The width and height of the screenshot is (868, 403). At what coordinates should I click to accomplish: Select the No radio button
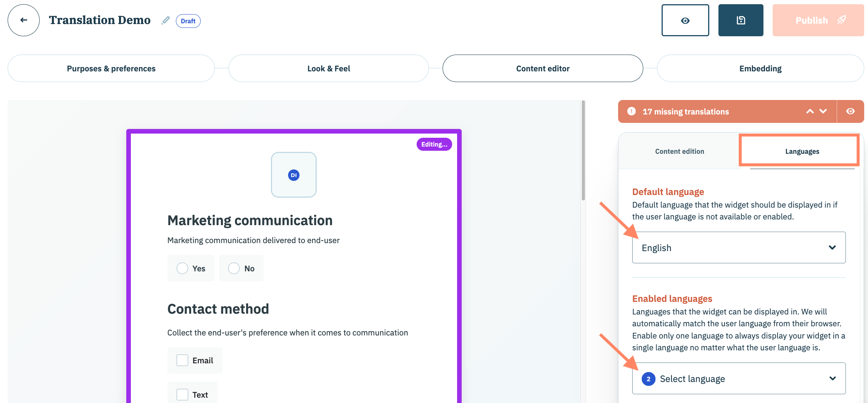click(x=234, y=268)
